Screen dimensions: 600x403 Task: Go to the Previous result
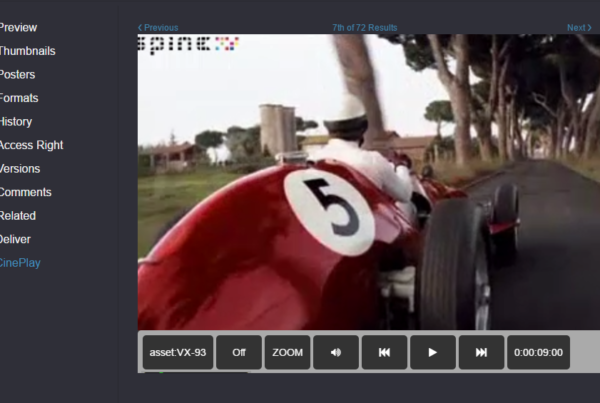pyautogui.click(x=158, y=28)
